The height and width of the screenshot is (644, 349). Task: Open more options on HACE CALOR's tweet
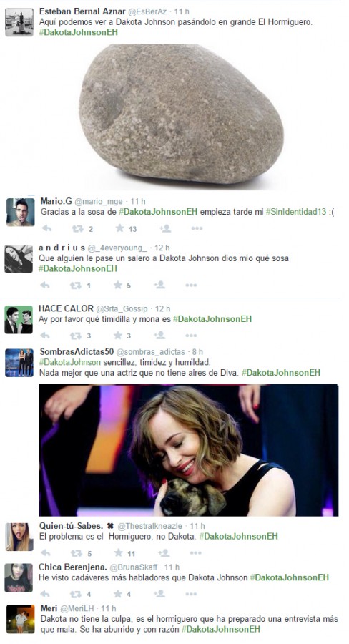[191, 336]
